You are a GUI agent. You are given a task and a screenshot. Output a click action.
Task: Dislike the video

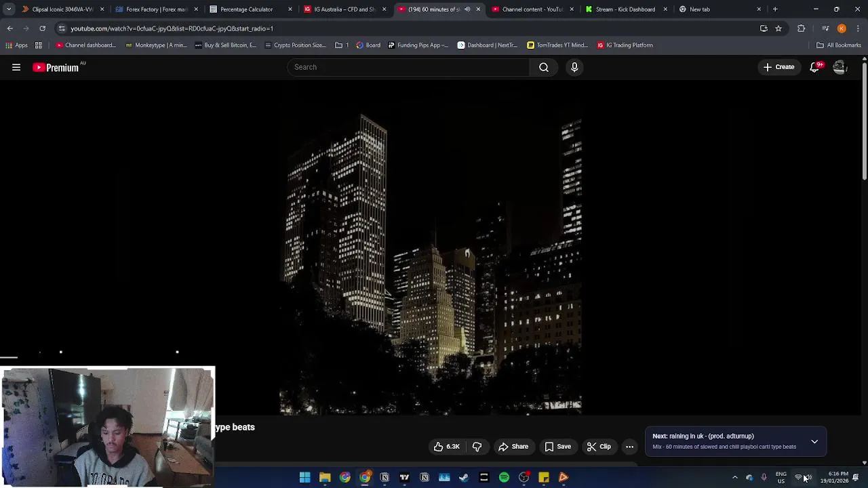[x=477, y=447]
